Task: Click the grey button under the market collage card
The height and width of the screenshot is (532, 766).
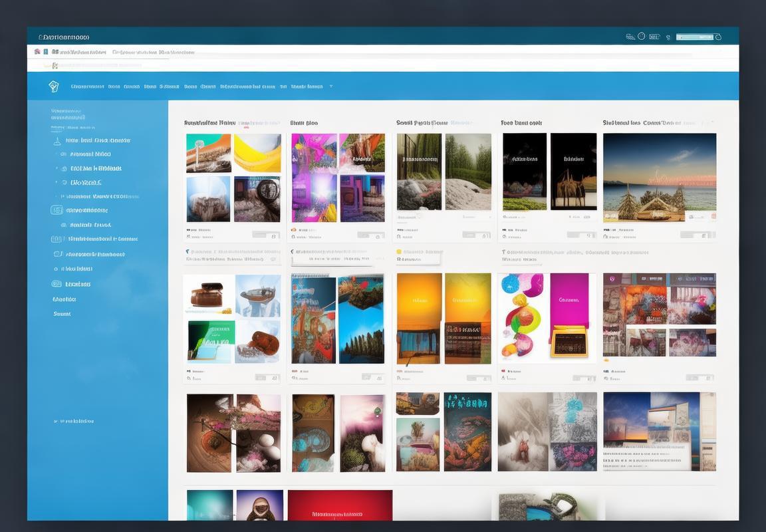Action: [x=700, y=378]
